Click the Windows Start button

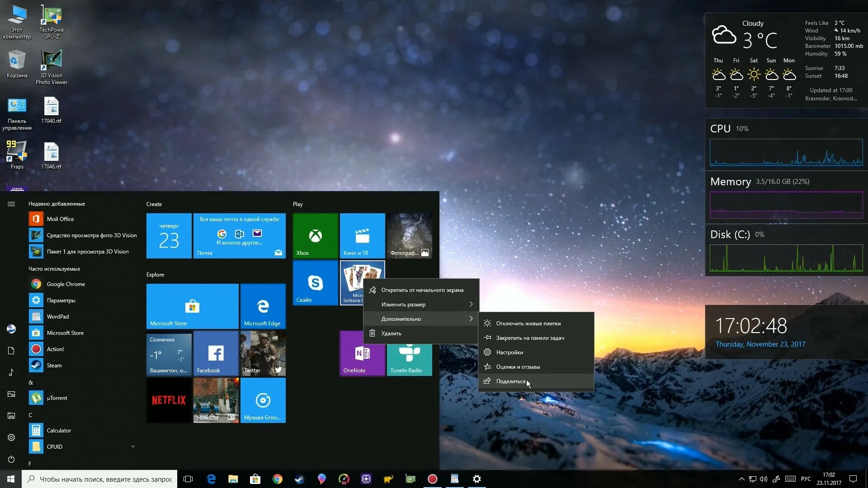(x=11, y=479)
